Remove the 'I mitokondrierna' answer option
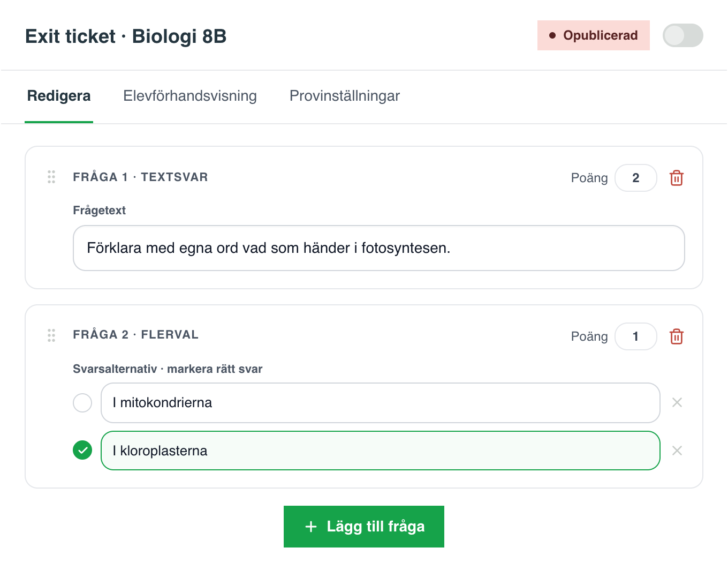This screenshot has width=728, height=570. click(x=677, y=402)
